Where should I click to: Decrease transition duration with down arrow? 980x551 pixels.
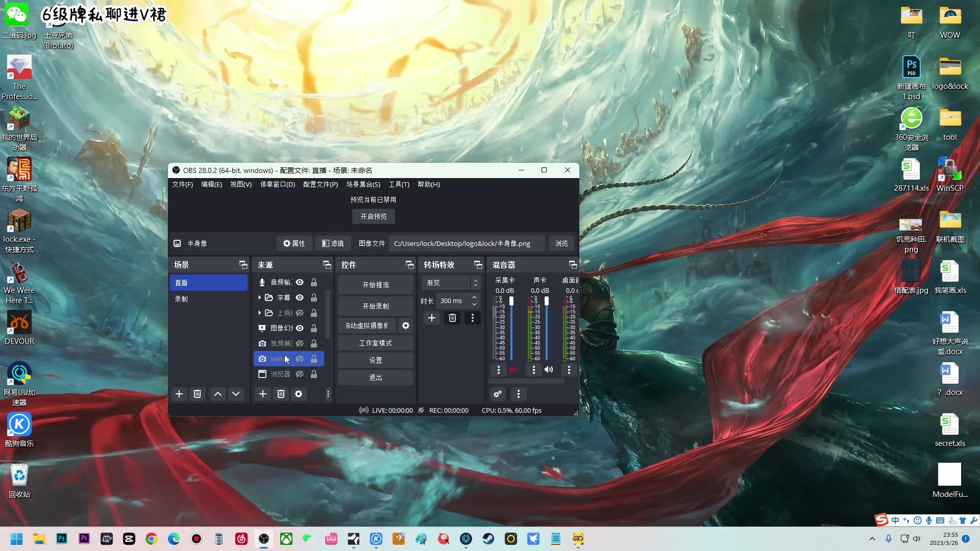475,304
